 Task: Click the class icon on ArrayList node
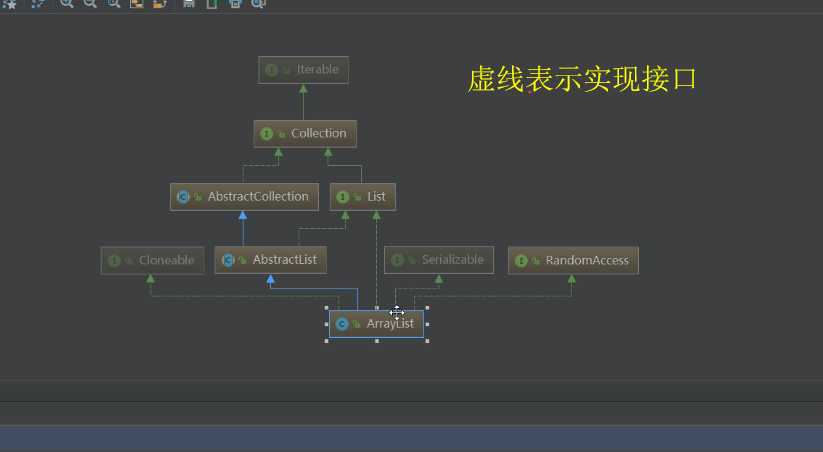tap(342, 324)
